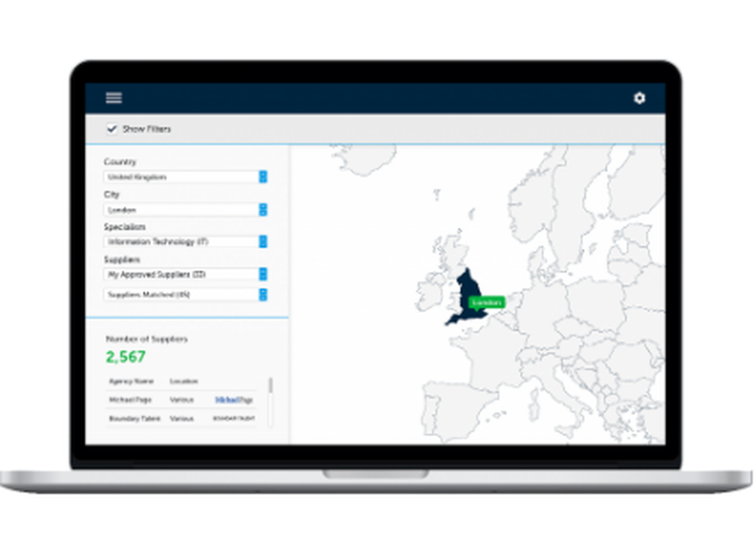The height and width of the screenshot is (547, 756).
Task: Select the Boundary Talent agency name
Action: [x=135, y=418]
